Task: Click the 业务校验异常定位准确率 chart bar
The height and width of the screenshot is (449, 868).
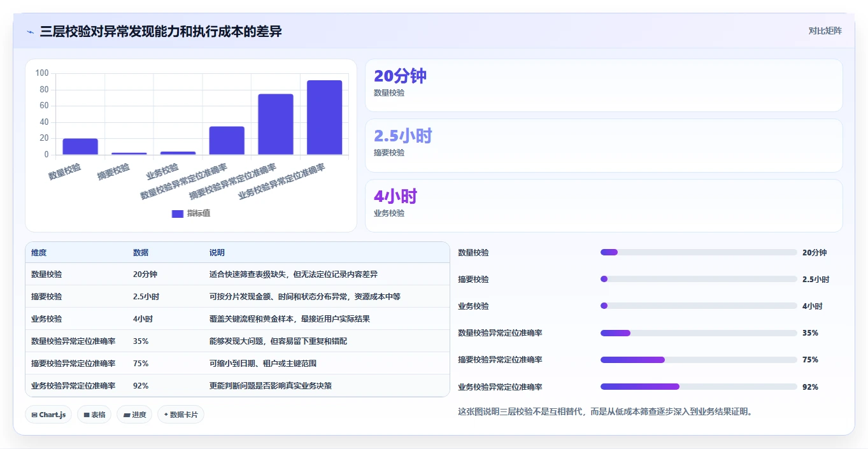Action: click(325, 117)
